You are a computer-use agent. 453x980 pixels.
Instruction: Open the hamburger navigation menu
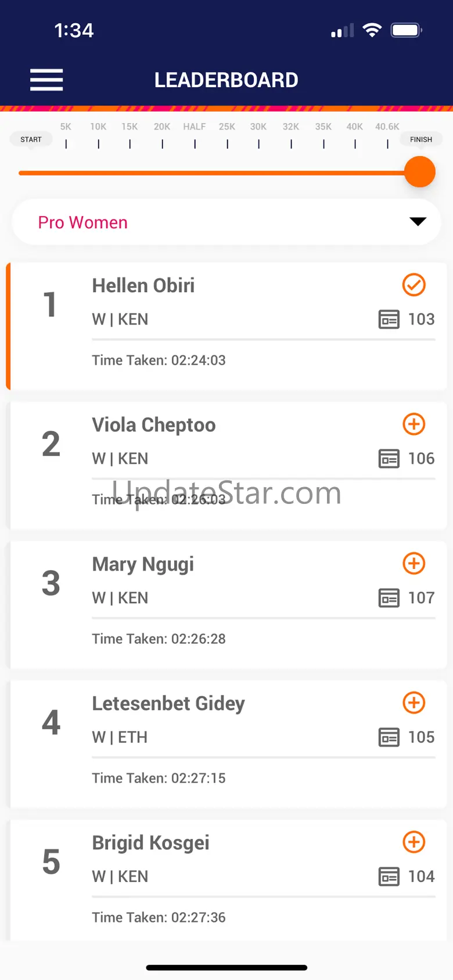(46, 80)
